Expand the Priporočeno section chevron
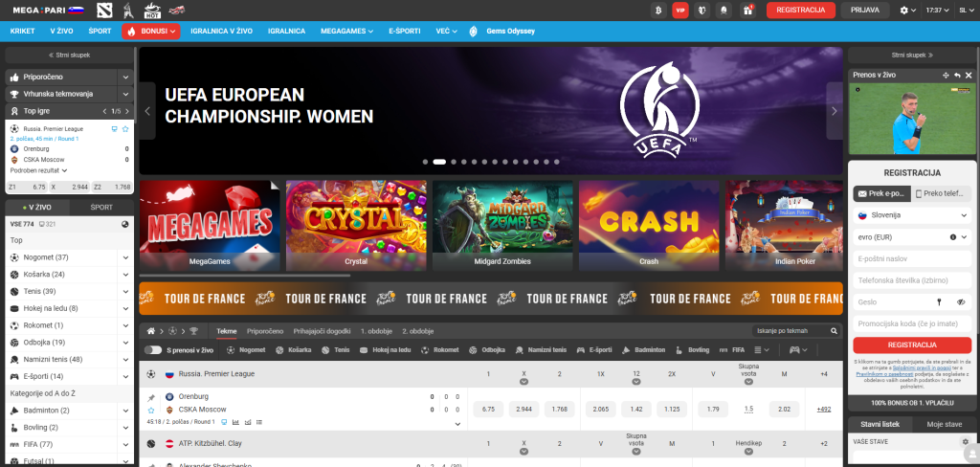This screenshot has width=980, height=467. coord(125,77)
